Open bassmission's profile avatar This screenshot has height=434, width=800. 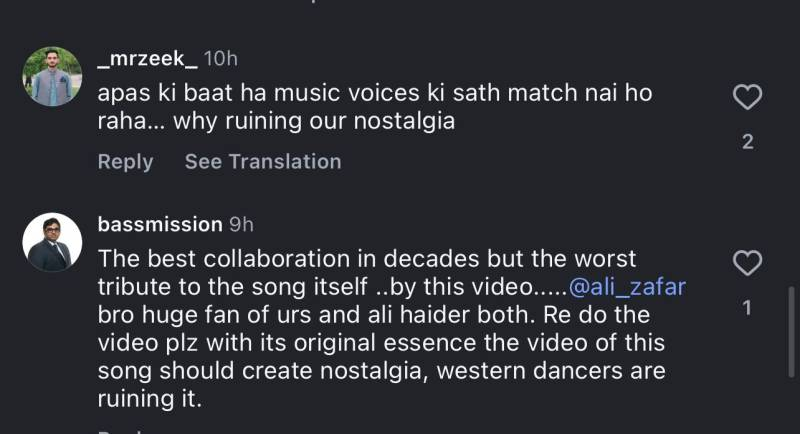[49, 242]
